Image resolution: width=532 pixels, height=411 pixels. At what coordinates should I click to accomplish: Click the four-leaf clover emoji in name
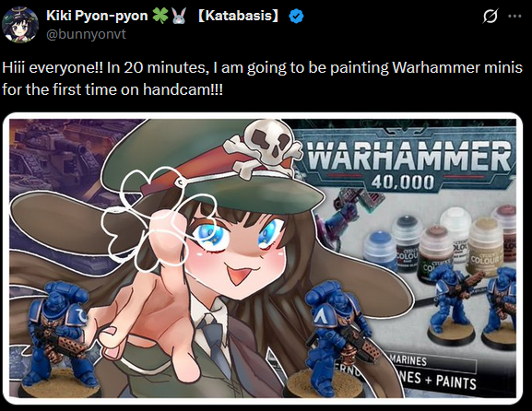click(x=160, y=16)
